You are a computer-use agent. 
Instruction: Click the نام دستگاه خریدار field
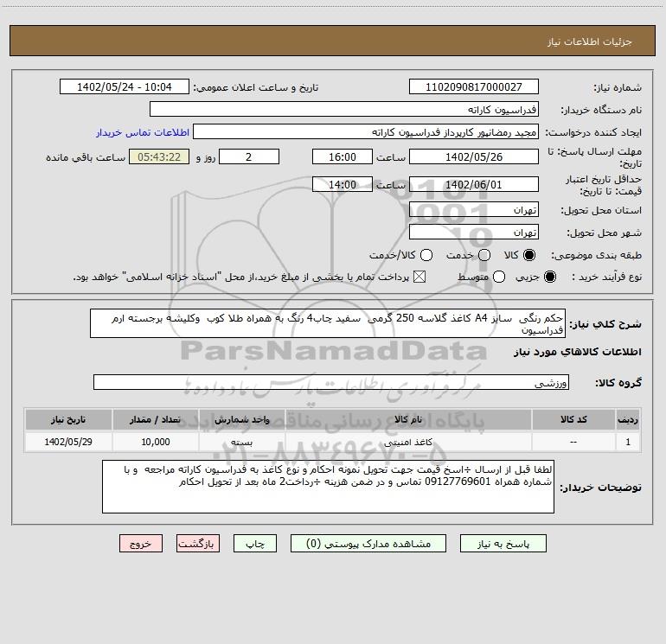[x=343, y=110]
